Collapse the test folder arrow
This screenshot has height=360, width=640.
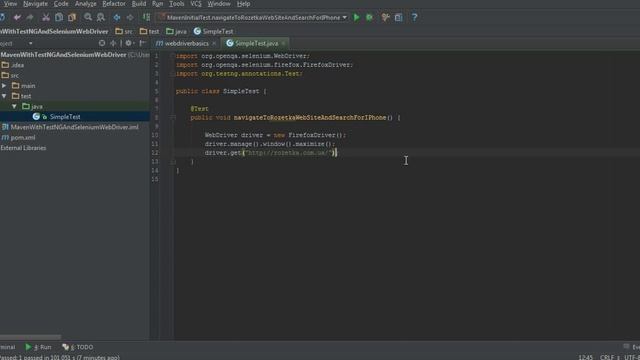coord(4,96)
